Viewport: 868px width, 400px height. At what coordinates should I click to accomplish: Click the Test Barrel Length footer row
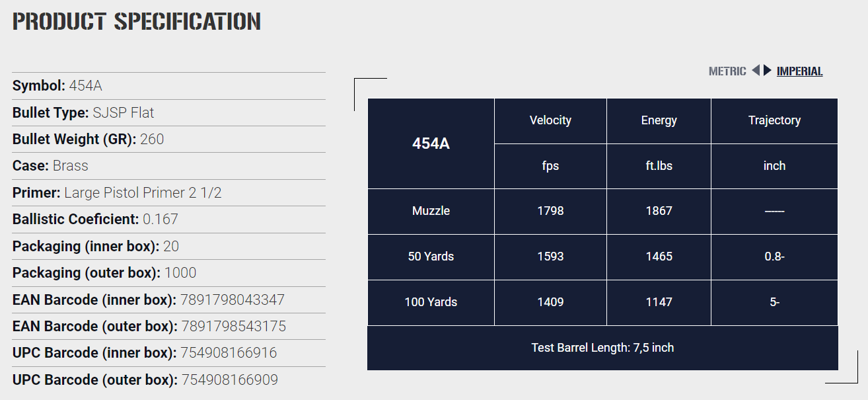[602, 348]
